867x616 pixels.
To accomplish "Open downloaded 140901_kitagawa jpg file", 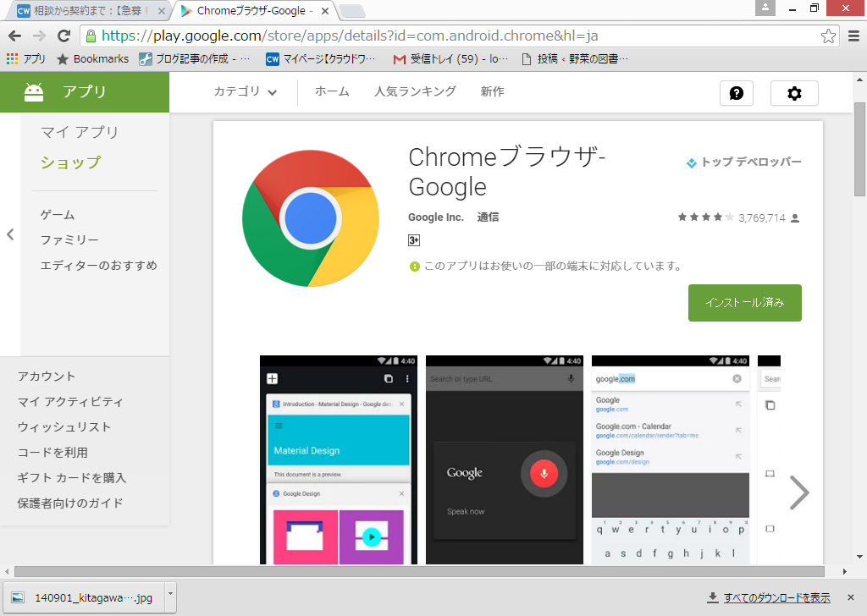I will pos(83,597).
